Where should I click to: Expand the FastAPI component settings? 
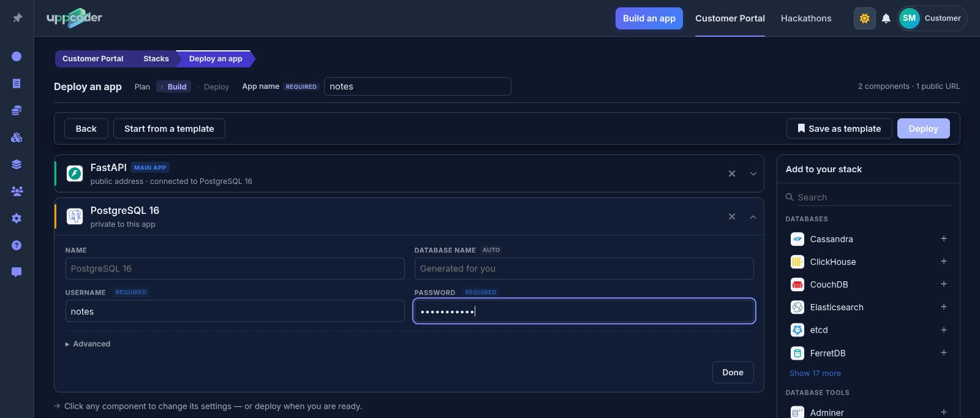point(753,173)
